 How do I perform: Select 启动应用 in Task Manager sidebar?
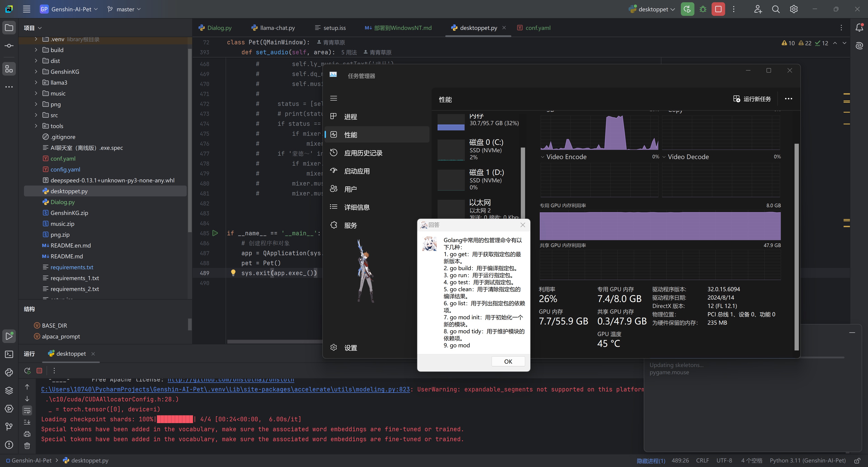pyautogui.click(x=356, y=171)
